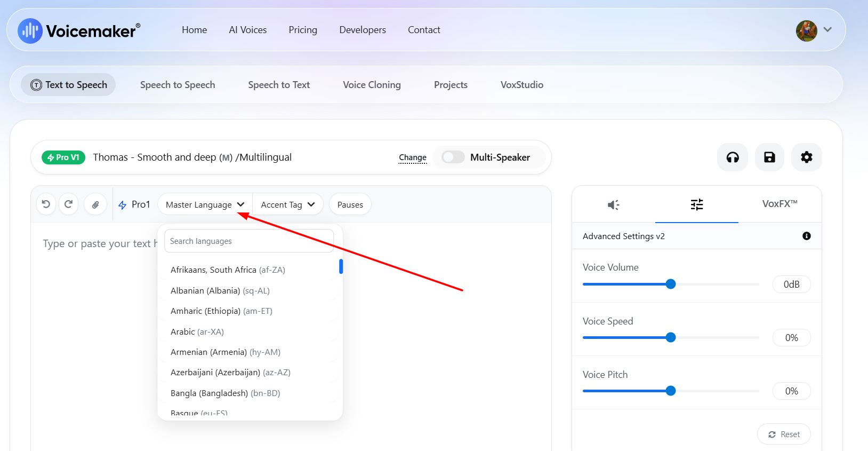Open the Projects tab

(x=451, y=85)
